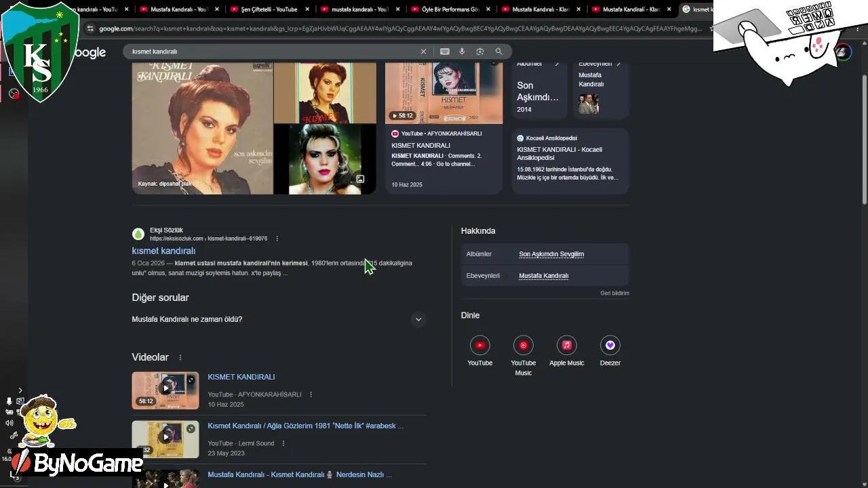Open the YouTube listen icon under Dinle

pyautogui.click(x=480, y=345)
